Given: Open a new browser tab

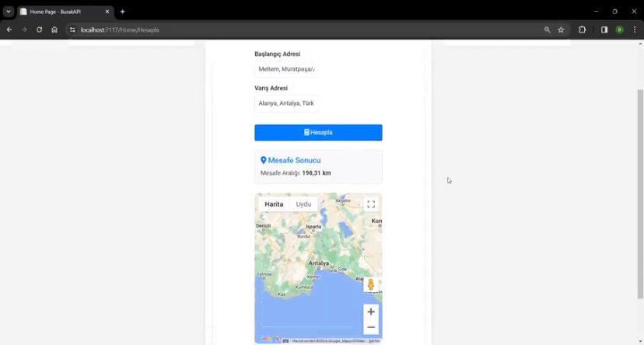Looking at the screenshot, I should point(122,12).
